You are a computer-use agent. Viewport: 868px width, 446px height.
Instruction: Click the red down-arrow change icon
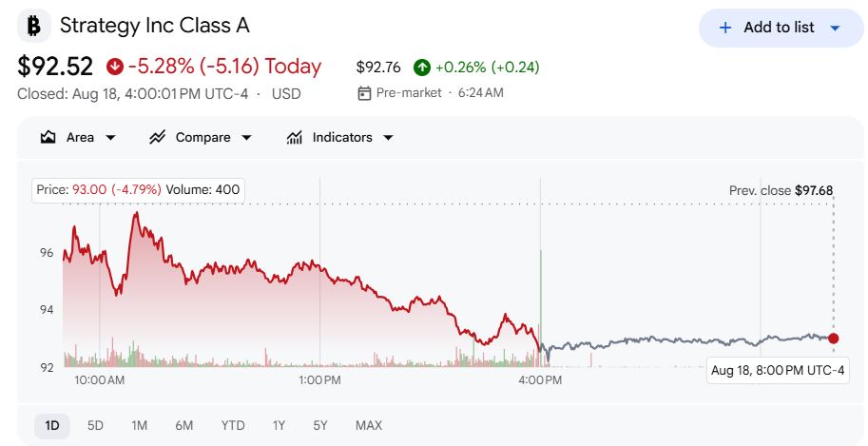point(115,67)
